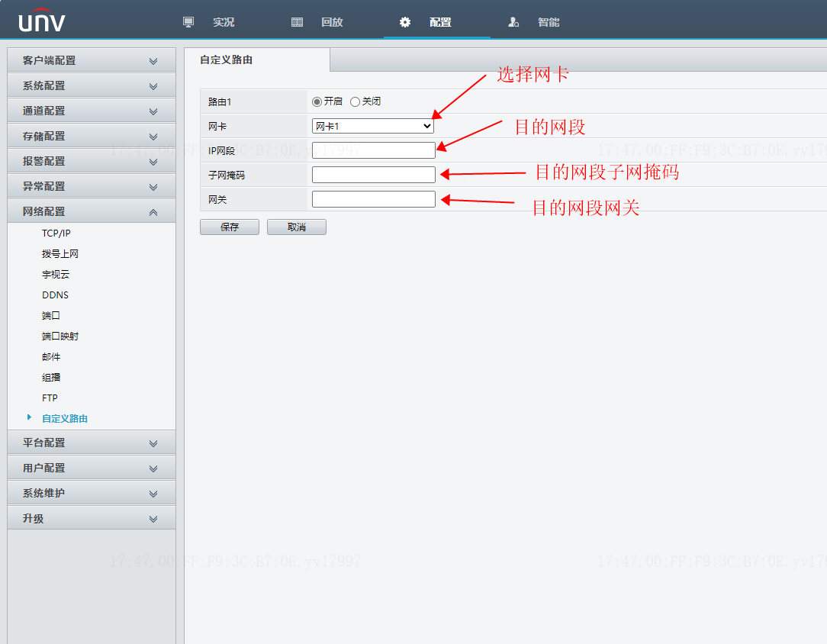This screenshot has width=827, height=644.
Task: Expand the 通道配置 section
Action: click(x=92, y=111)
